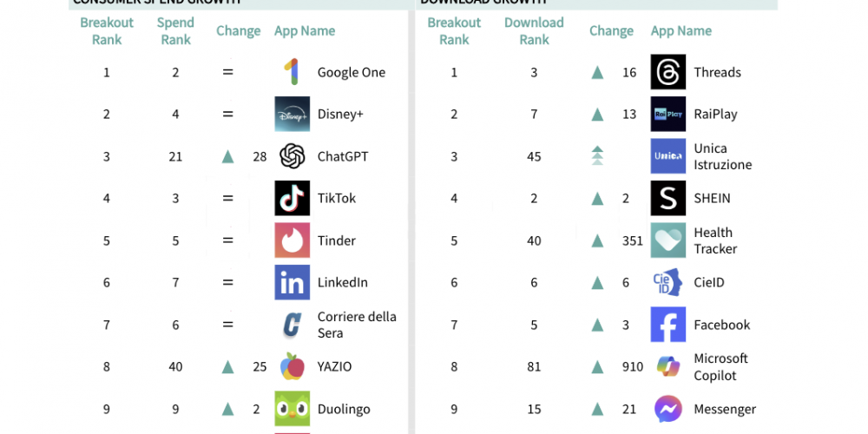Screen dimensions: 868x434
Task: Click the Microsoft Copilot icon
Action: (668, 366)
